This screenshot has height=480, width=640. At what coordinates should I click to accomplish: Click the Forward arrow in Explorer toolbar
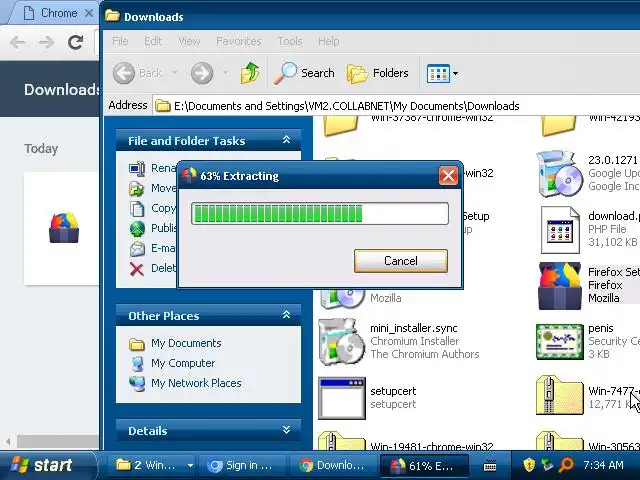pyautogui.click(x=202, y=73)
